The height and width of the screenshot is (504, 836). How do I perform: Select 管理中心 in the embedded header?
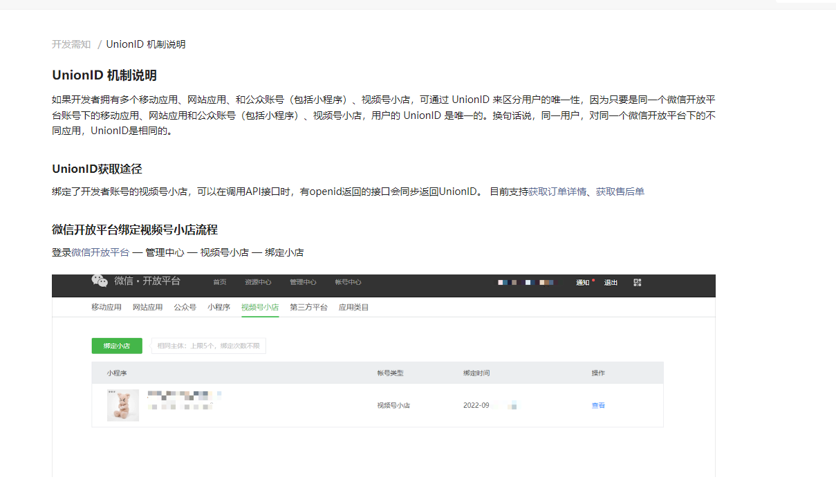pyautogui.click(x=303, y=282)
